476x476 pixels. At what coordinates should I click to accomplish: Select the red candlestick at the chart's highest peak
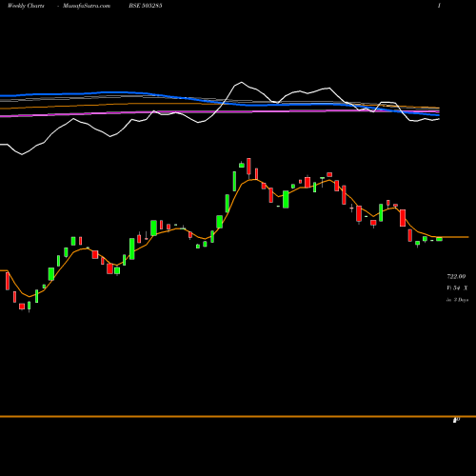point(248,168)
